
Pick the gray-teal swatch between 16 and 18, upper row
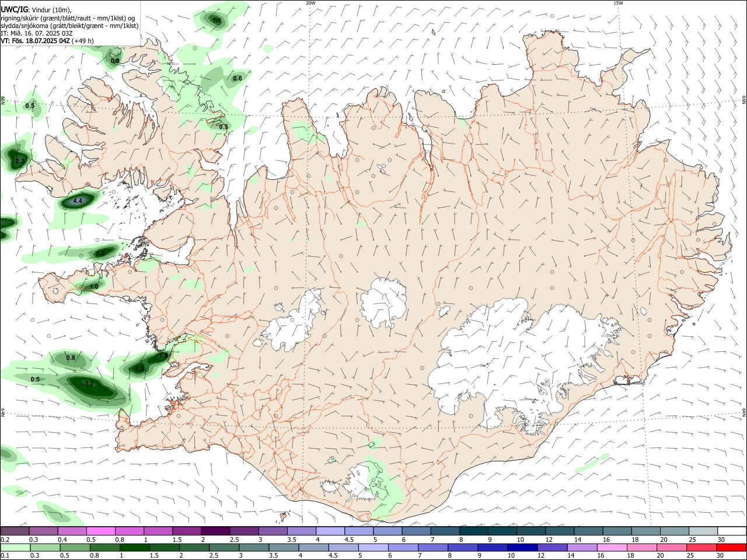[617, 531]
